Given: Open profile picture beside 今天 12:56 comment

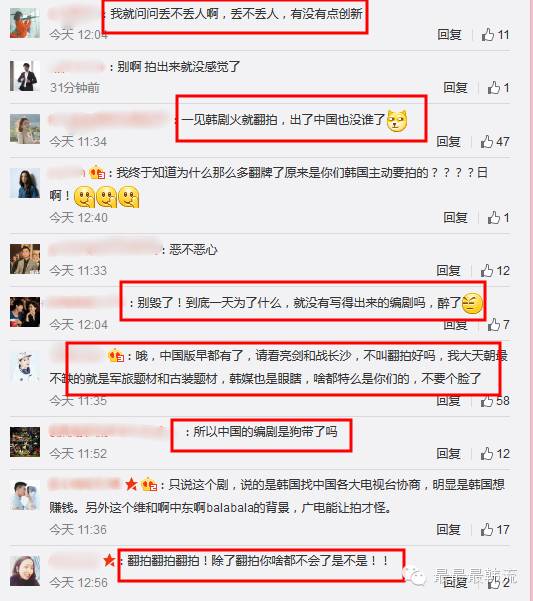Looking at the screenshot, I should (25, 571).
